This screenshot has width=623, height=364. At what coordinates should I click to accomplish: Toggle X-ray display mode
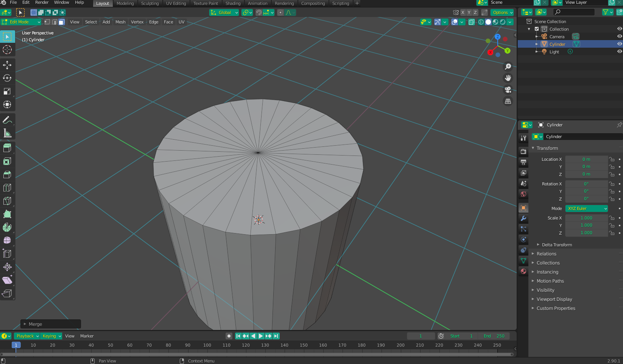(x=472, y=22)
